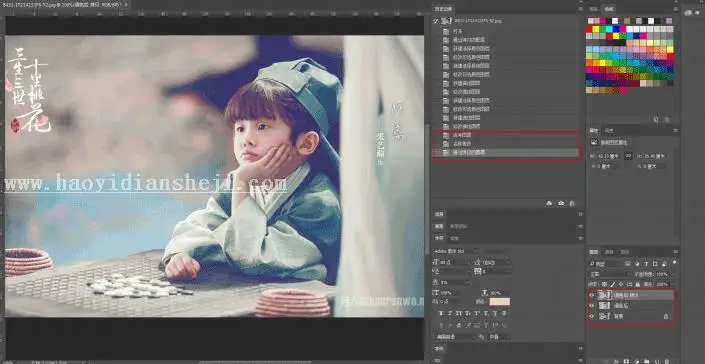Create new swatch in Swatches panel
This screenshot has width=705, height=364.
656,120
